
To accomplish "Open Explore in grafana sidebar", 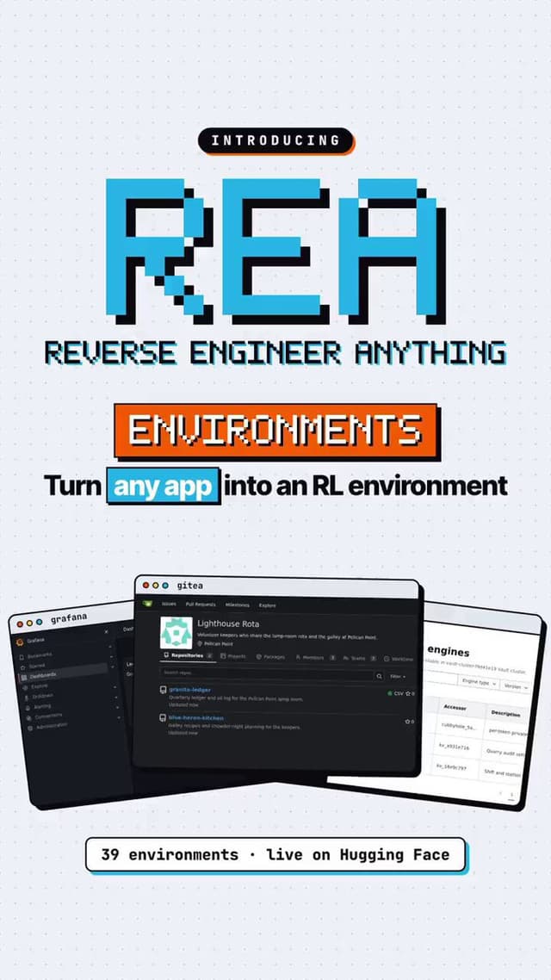I will [x=40, y=686].
